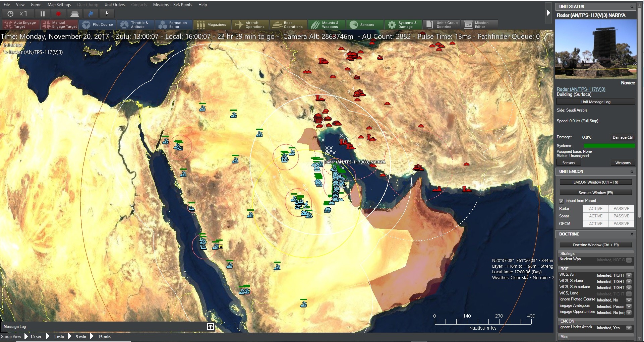Set Sonar to ACTIVE
Viewport: 644px width, 342px height.
(x=596, y=216)
